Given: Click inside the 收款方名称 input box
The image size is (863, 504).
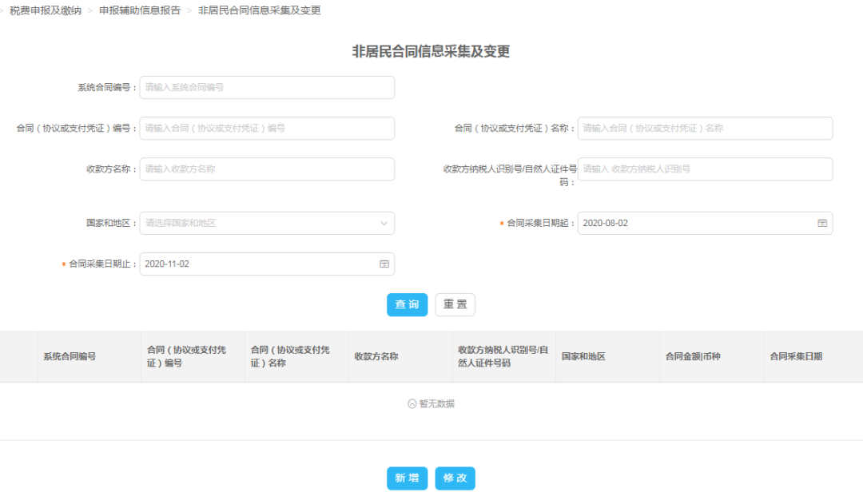Looking at the screenshot, I should tap(267, 169).
